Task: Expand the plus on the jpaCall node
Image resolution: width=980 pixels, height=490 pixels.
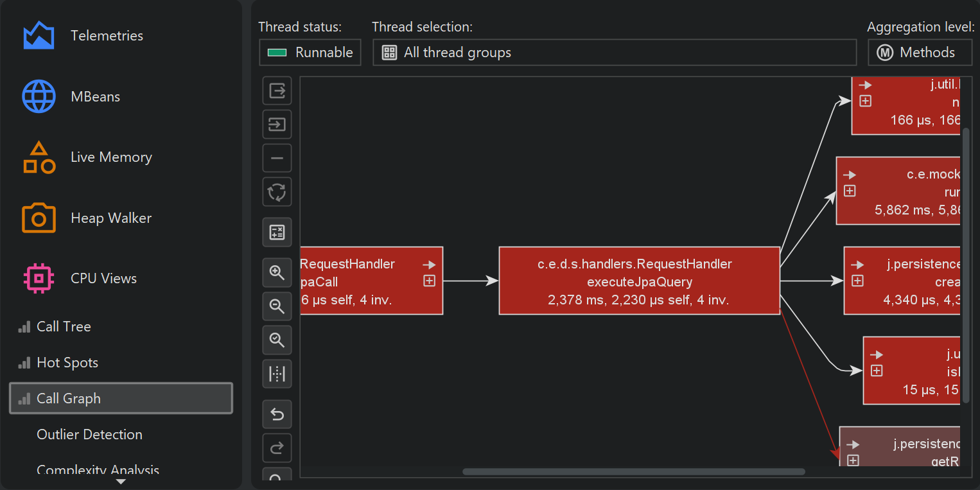Action: [429, 281]
